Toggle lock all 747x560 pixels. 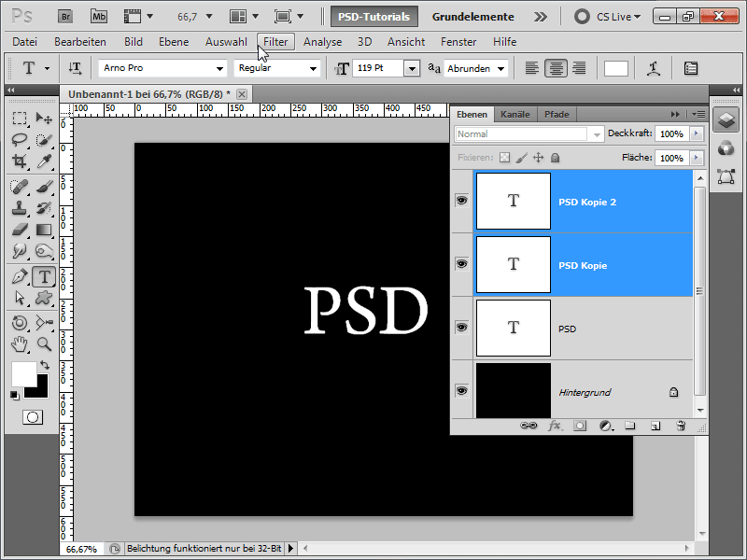coord(555,158)
